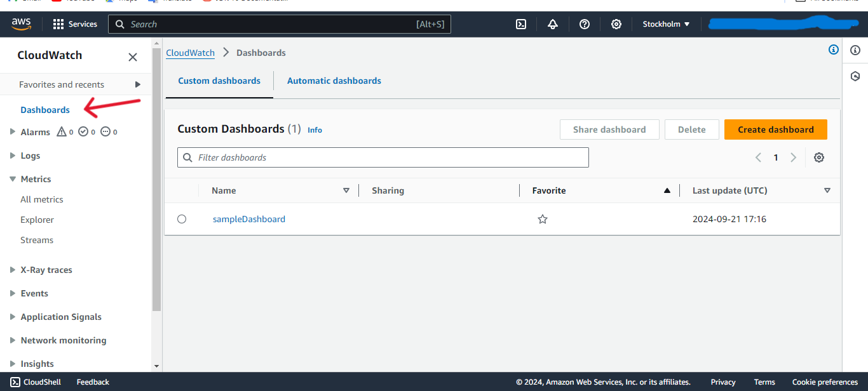This screenshot has height=391, width=868.
Task: Open the info panel icon on right rail
Action: point(855,50)
